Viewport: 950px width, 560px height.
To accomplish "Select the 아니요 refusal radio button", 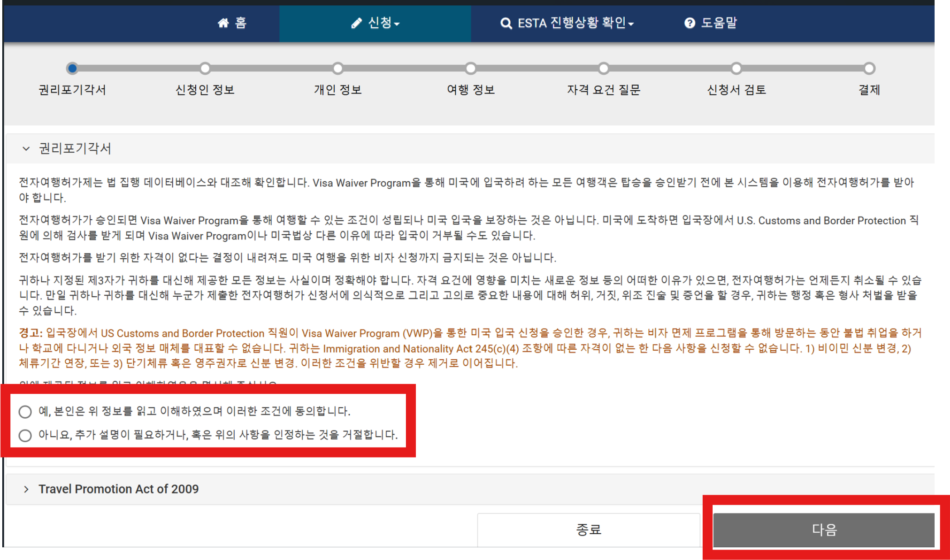I will [24, 436].
